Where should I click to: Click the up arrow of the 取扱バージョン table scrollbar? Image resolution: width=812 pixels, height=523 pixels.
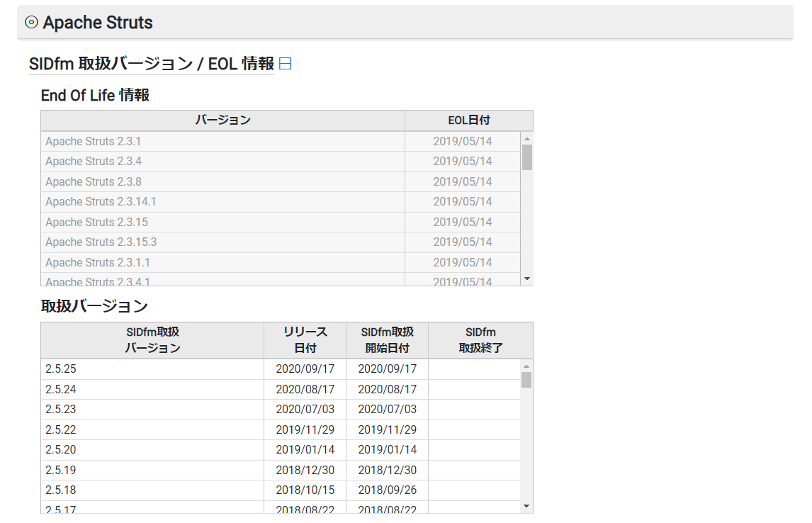tap(526, 366)
